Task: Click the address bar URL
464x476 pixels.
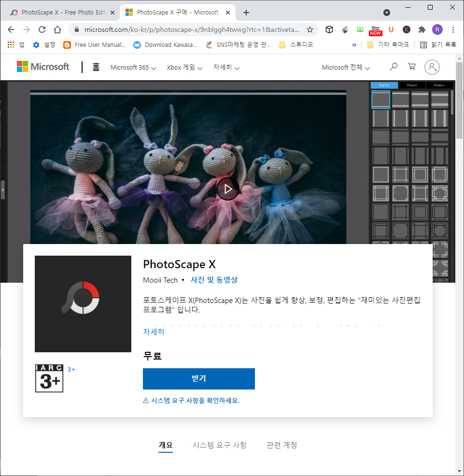Action: [x=192, y=29]
